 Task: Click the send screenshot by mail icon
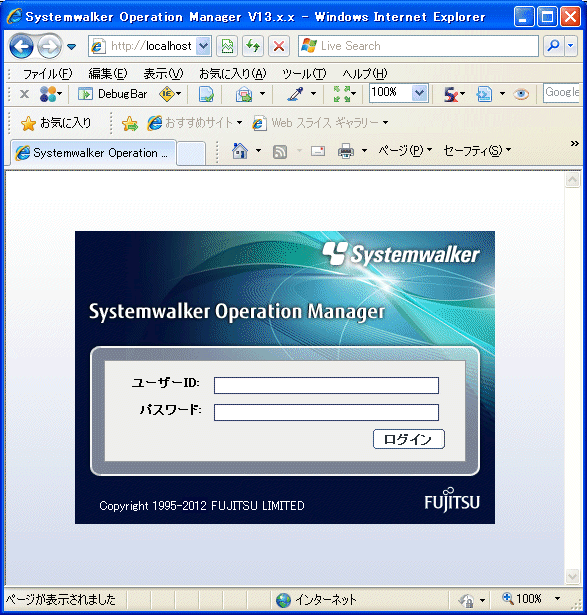pos(244,94)
